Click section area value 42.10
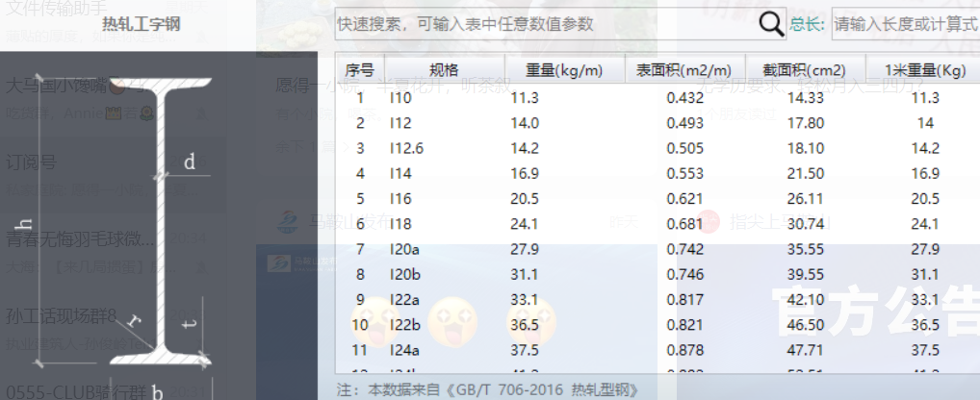 805,300
